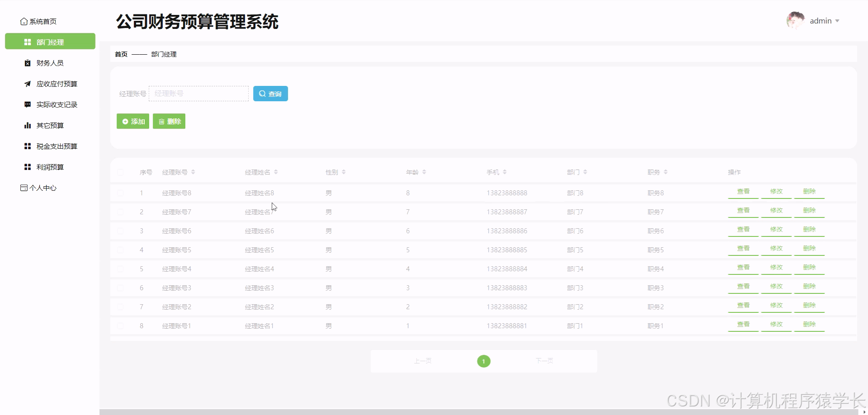Click 查看 for 经理账号7
This screenshot has height=415, width=868.
point(743,210)
